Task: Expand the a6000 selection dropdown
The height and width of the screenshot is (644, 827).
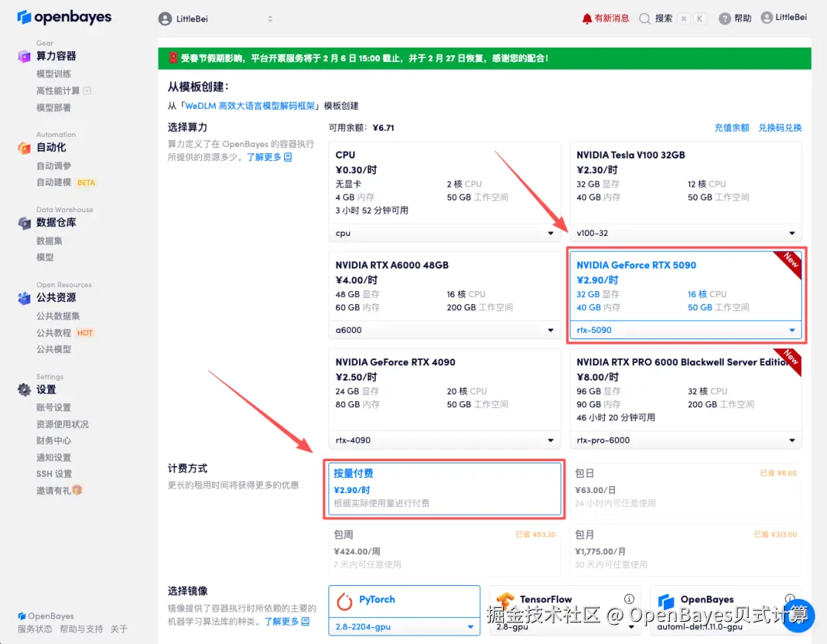Action: [x=444, y=329]
